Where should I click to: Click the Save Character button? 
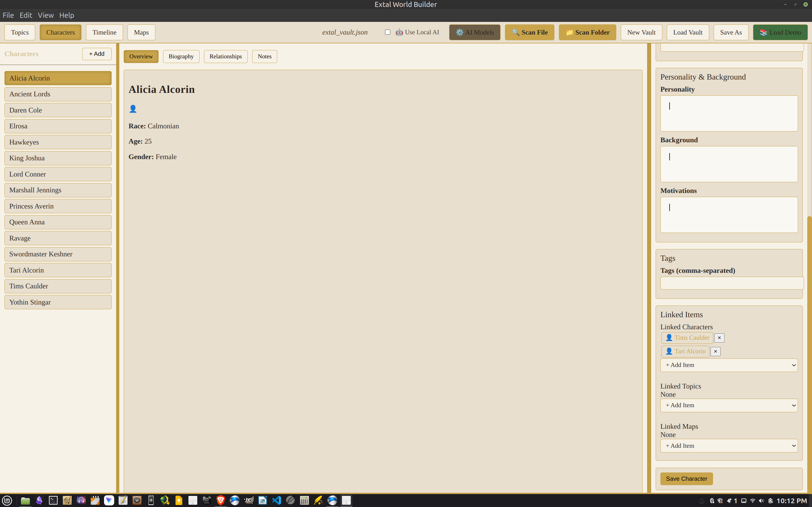coord(686,478)
